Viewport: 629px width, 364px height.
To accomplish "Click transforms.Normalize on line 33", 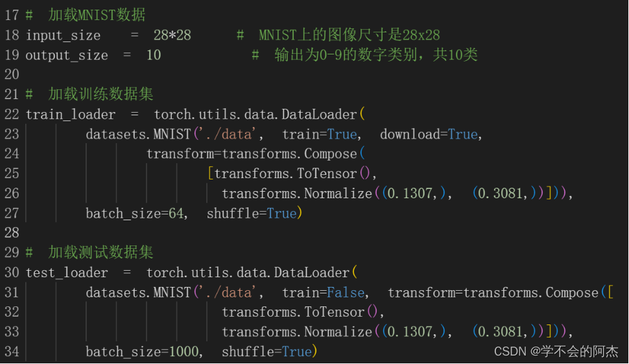I will 297,332.
